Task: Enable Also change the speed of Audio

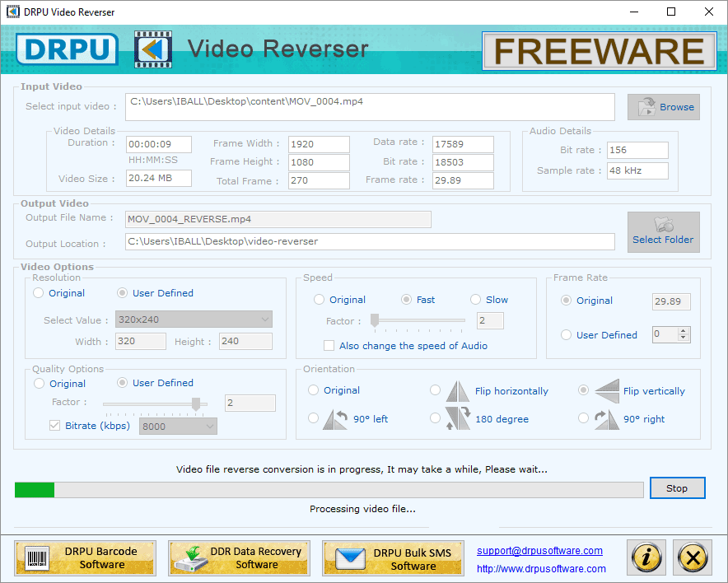Action: pyautogui.click(x=329, y=346)
